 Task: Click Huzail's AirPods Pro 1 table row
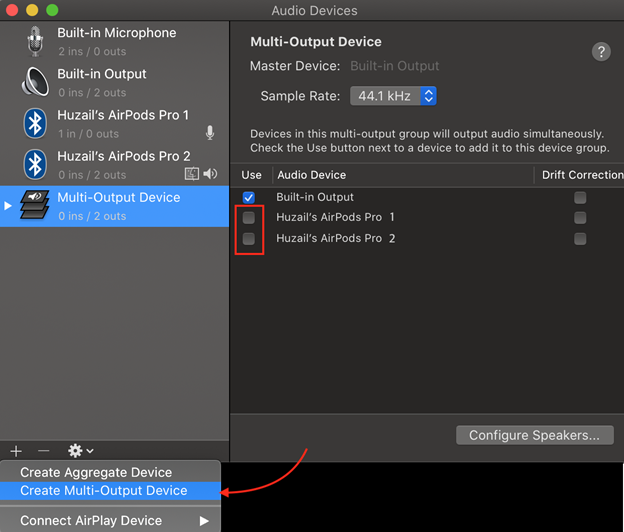(427, 218)
